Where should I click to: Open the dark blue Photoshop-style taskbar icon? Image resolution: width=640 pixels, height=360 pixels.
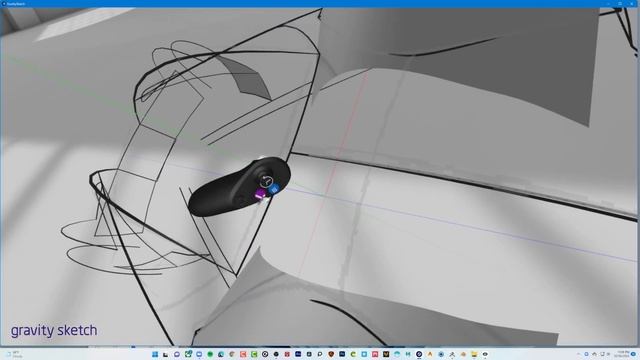tap(342, 354)
